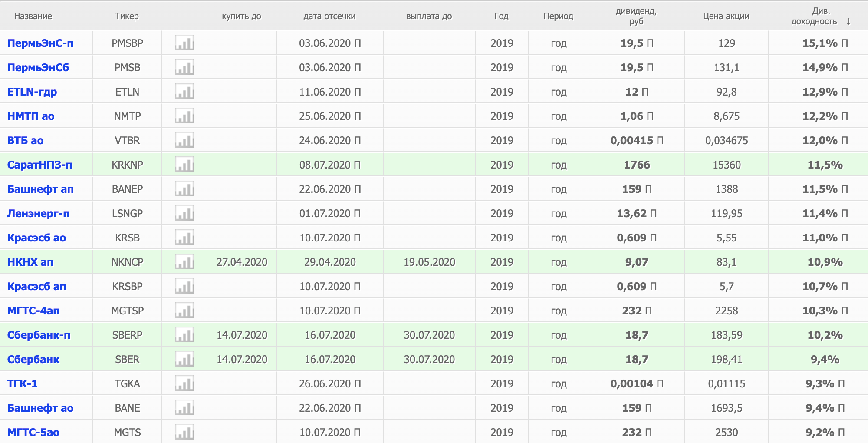868x443 pixels.
Task: Open the chart icon for KRSB row
Action: pyautogui.click(x=184, y=238)
